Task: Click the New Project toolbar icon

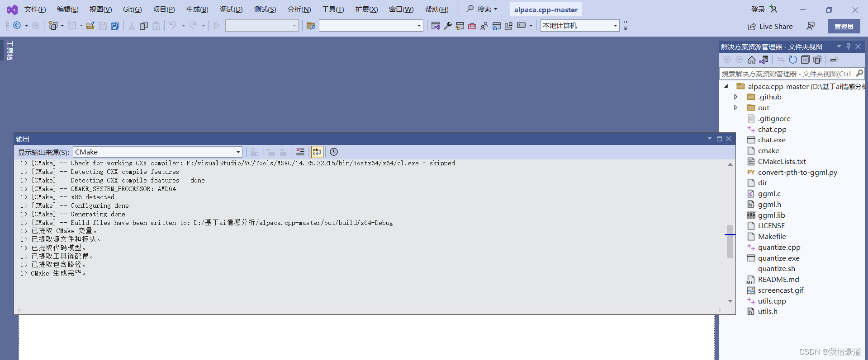Action: pyautogui.click(x=53, y=26)
